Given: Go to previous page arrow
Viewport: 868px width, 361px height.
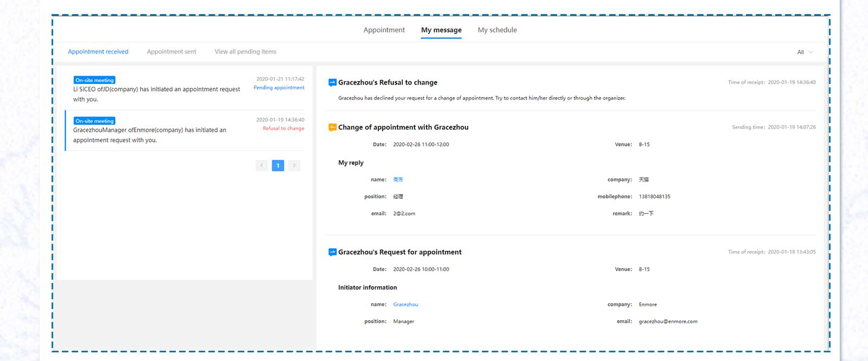Looking at the screenshot, I should tap(262, 165).
